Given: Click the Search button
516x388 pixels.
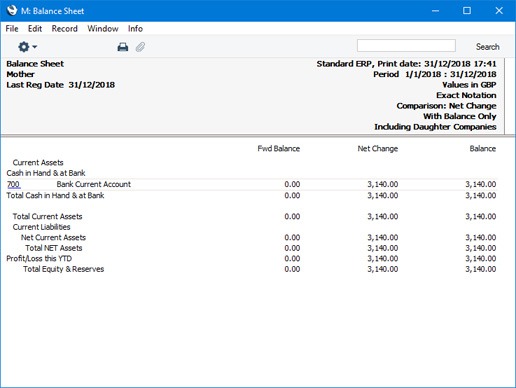Looking at the screenshot, I should [x=487, y=47].
